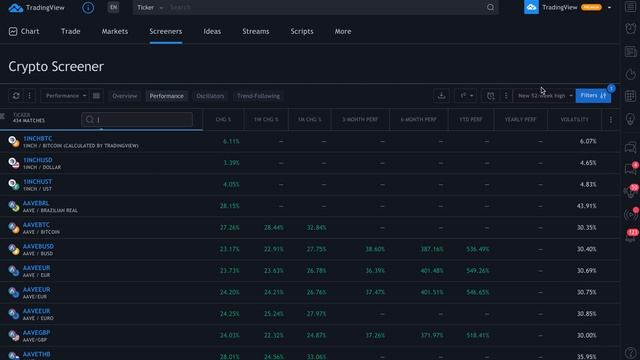Open TradingView home via logo
The image size is (640, 360).
36,7
